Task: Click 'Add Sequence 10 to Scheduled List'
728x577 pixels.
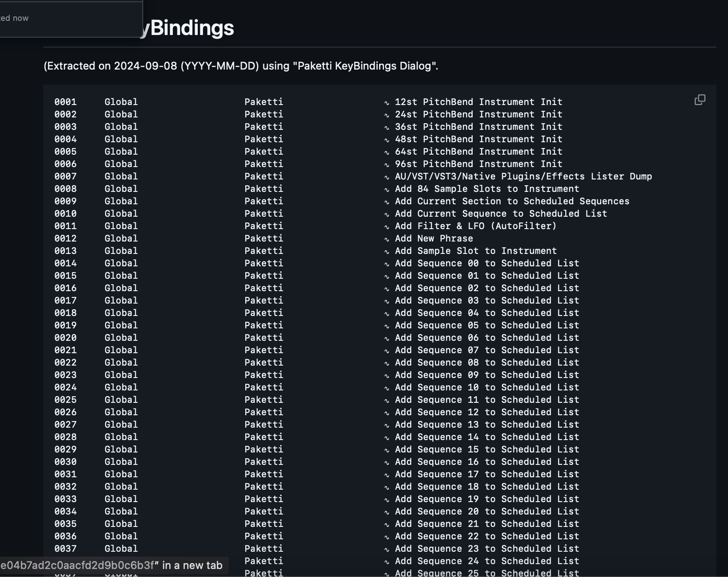Action: [x=487, y=387]
